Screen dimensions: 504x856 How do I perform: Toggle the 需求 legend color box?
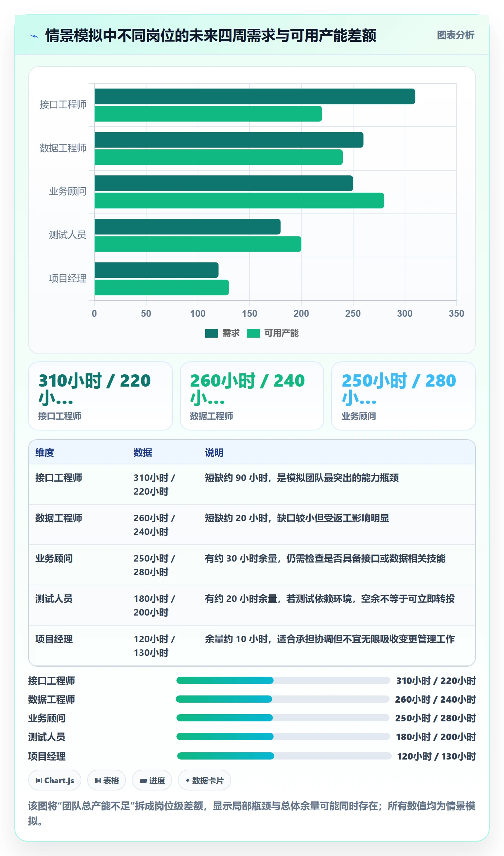pos(212,333)
